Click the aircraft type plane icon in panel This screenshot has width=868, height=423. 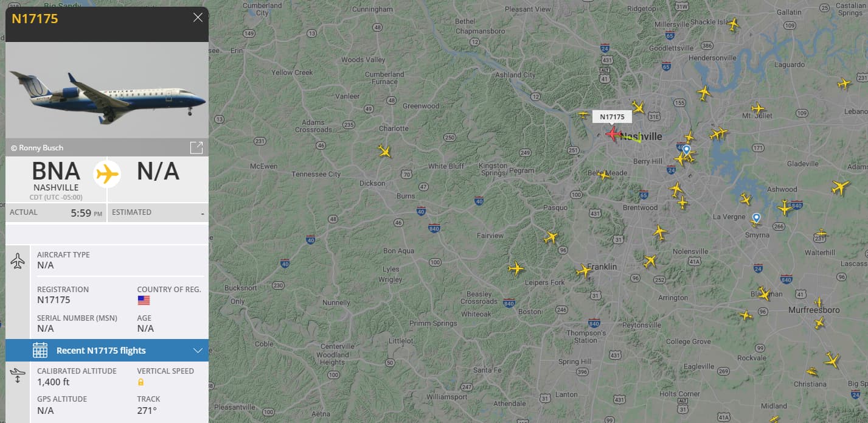tap(18, 261)
